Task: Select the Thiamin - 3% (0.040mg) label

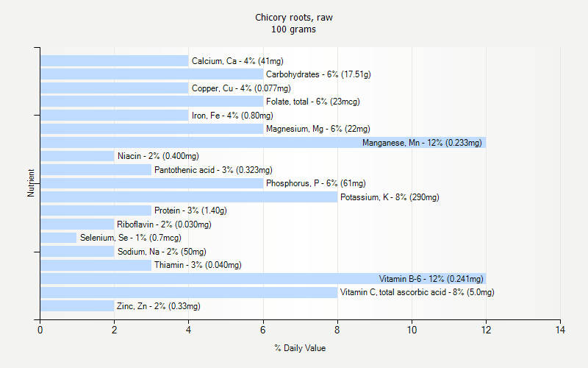Action: pyautogui.click(x=198, y=265)
